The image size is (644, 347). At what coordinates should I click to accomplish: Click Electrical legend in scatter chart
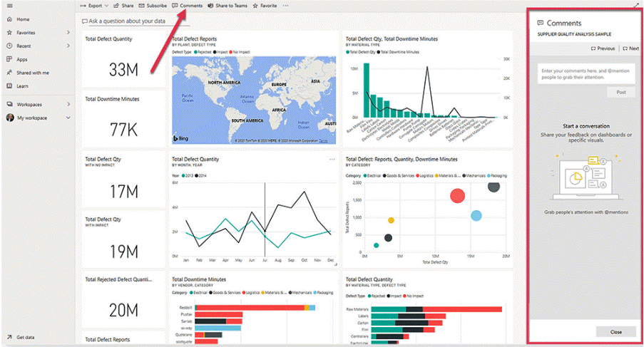pyautogui.click(x=372, y=175)
